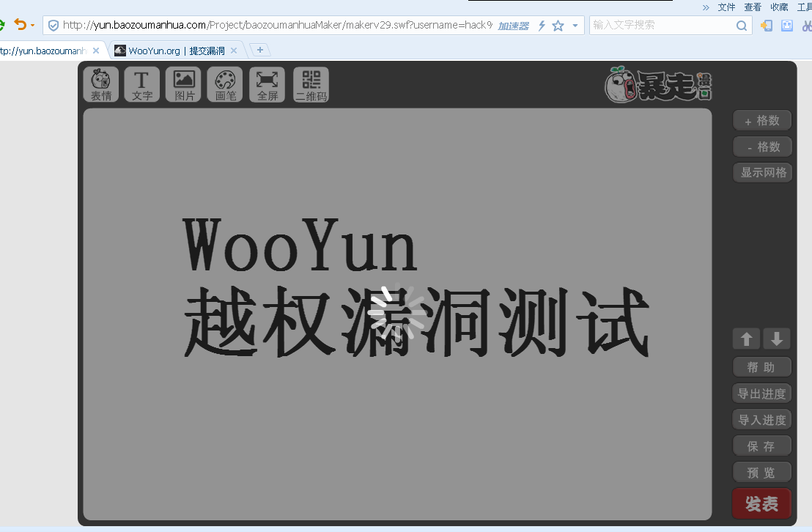Open the 收藏 menu
The height and width of the screenshot is (532, 812).
(x=779, y=7)
